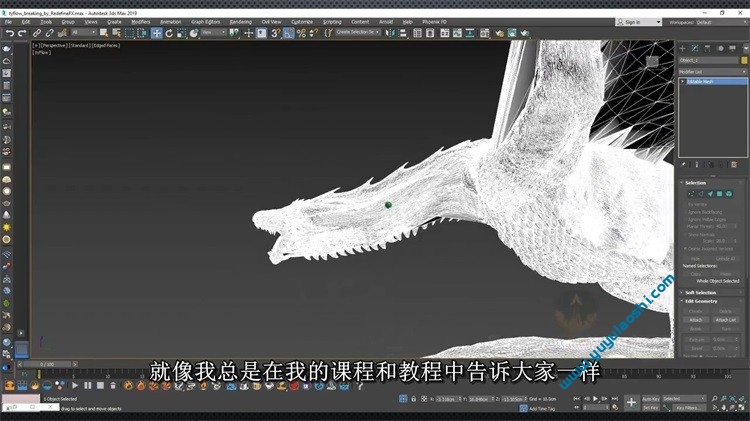
Task: Click the Play Animation button
Action: (596, 399)
